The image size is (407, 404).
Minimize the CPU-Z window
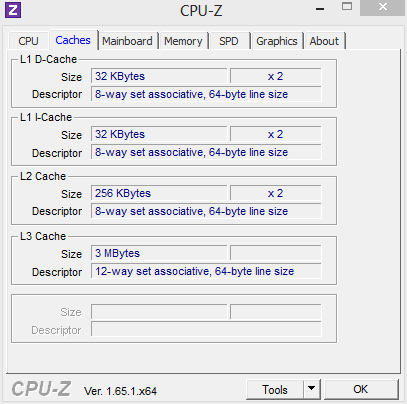point(320,9)
